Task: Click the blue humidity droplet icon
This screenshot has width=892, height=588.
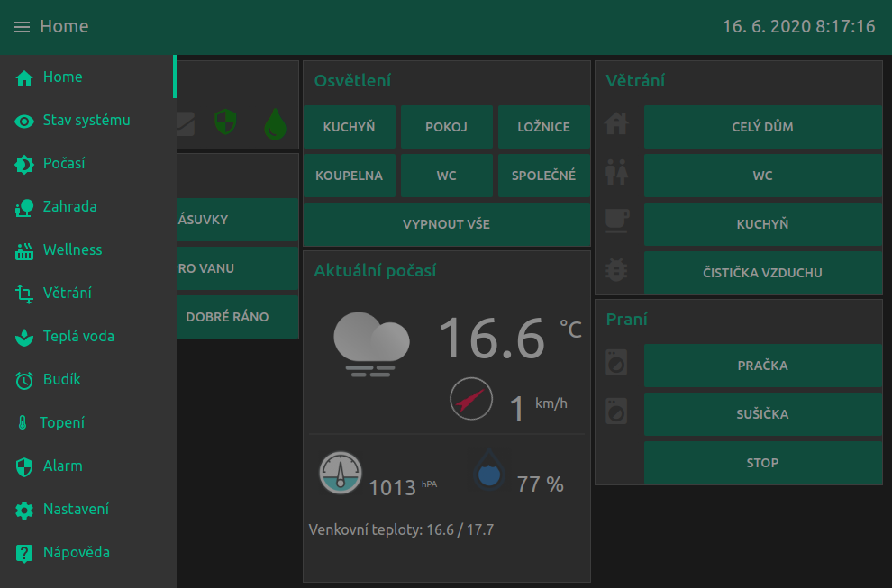Action: click(x=489, y=469)
